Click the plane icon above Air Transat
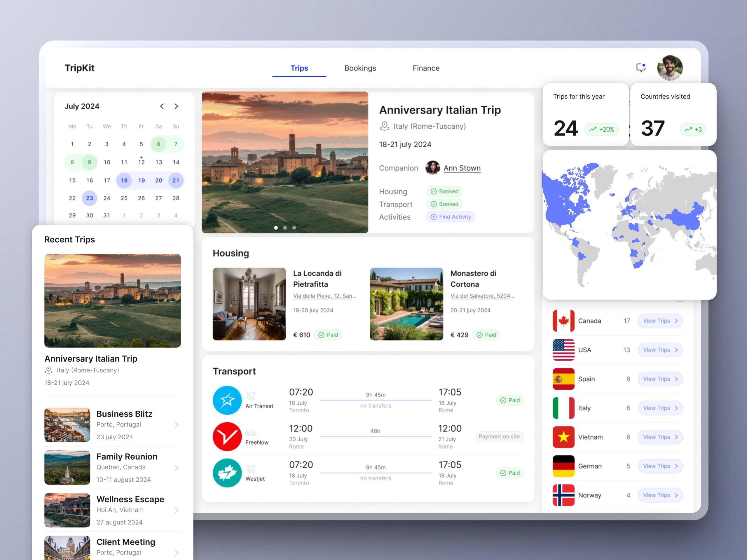Image resolution: width=747 pixels, height=560 pixels. click(x=251, y=396)
